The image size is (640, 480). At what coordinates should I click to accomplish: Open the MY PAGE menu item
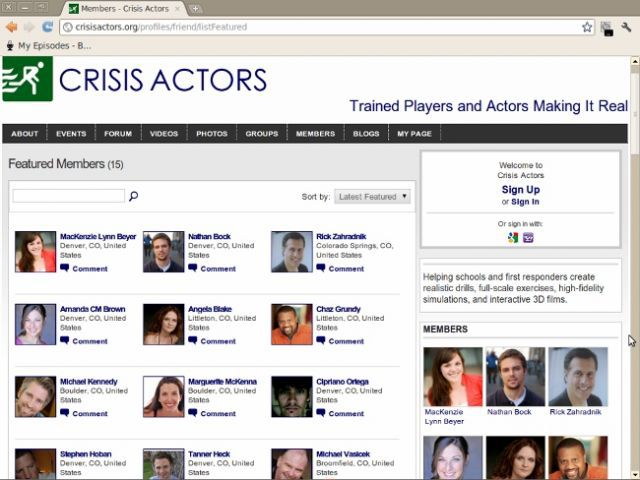tap(414, 134)
